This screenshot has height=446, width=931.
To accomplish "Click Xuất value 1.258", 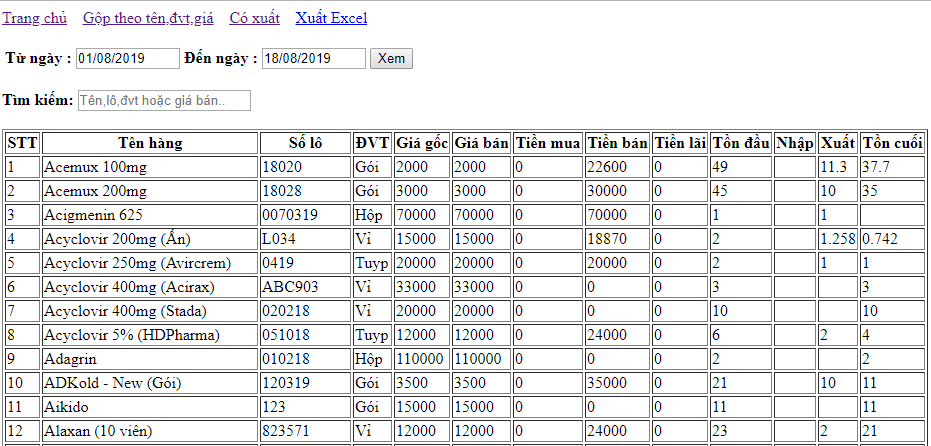I will [x=838, y=239].
